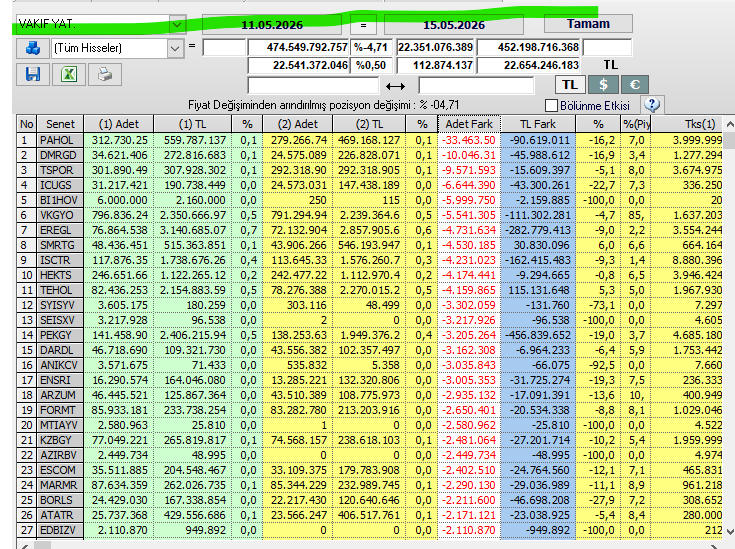The width and height of the screenshot is (735, 549).
Task: Select the EREGL stock cell
Action: pyautogui.click(x=60, y=230)
